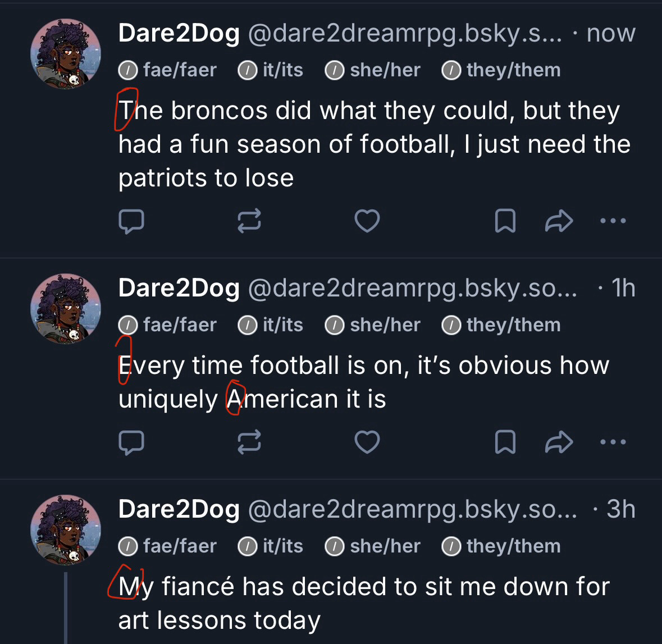Bookmark the uniquely American football post
The image size is (662, 644).
[505, 442]
